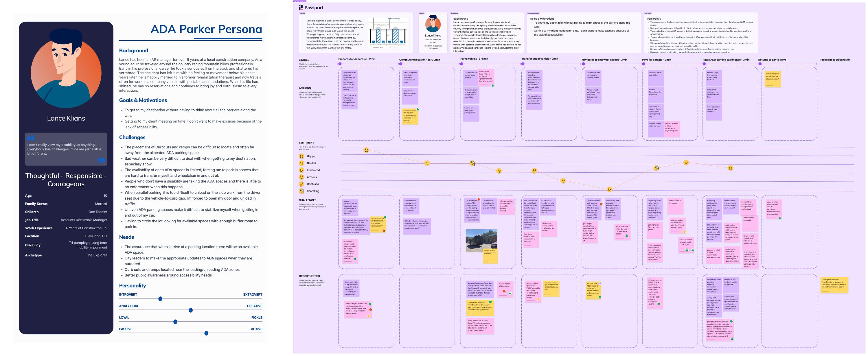Click pink 'how does he know where' note
This screenshot has height=356, width=868.
(486, 77)
